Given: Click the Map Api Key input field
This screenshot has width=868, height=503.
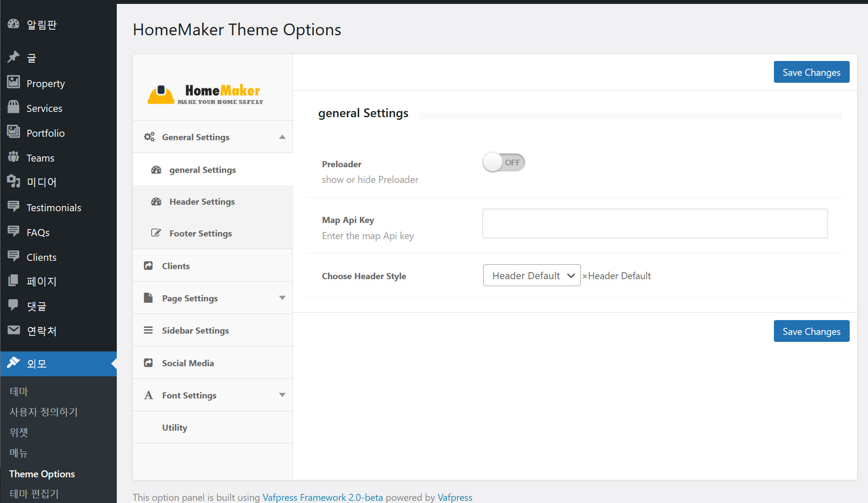Looking at the screenshot, I should (654, 223).
